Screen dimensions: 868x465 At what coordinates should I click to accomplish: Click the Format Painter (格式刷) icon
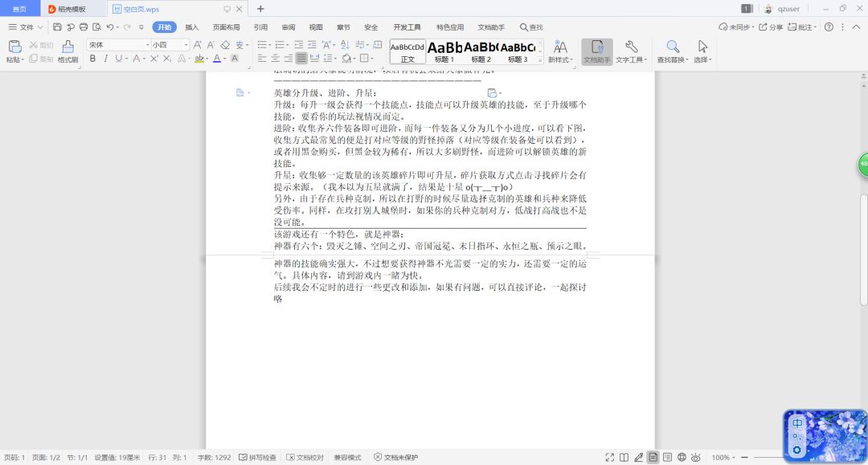coord(68,47)
